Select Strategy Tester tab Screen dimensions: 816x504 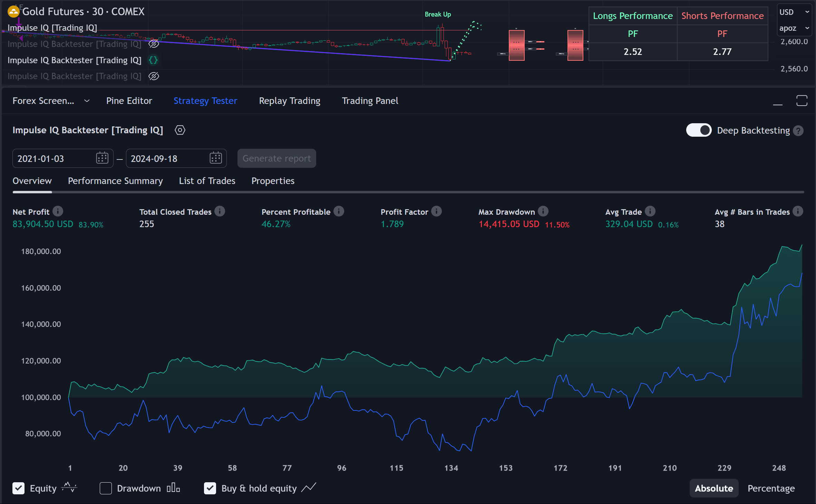coord(205,101)
